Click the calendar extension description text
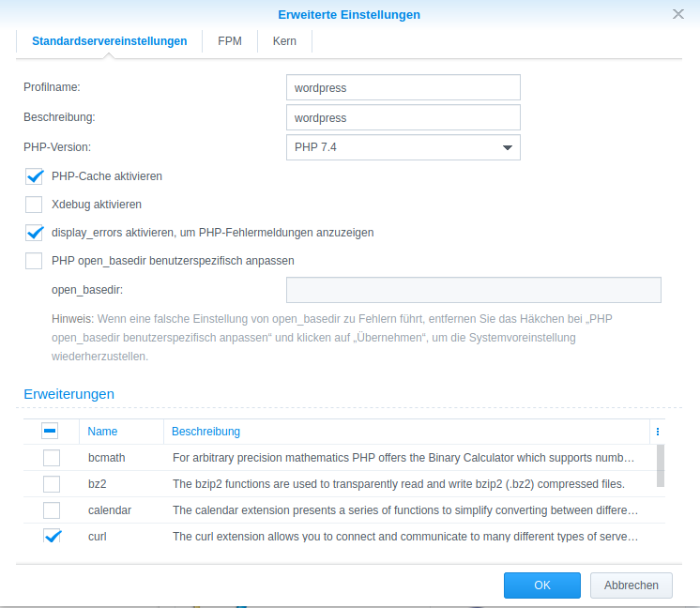 405,510
